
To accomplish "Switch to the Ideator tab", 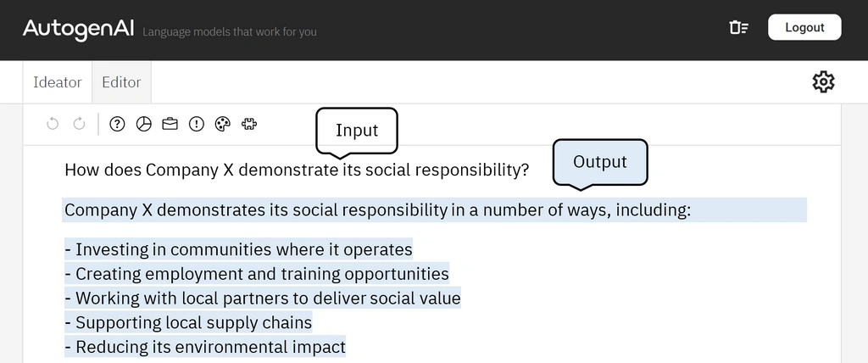I will tap(58, 82).
